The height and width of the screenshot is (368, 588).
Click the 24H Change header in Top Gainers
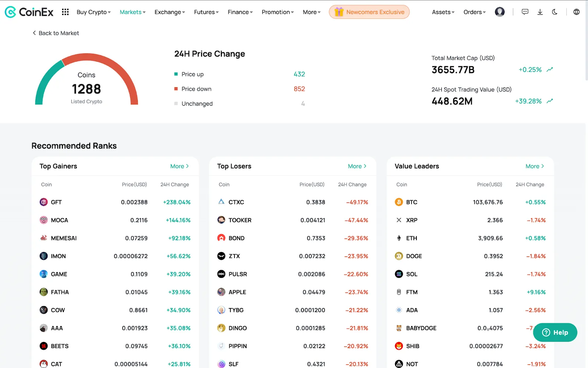point(175,185)
